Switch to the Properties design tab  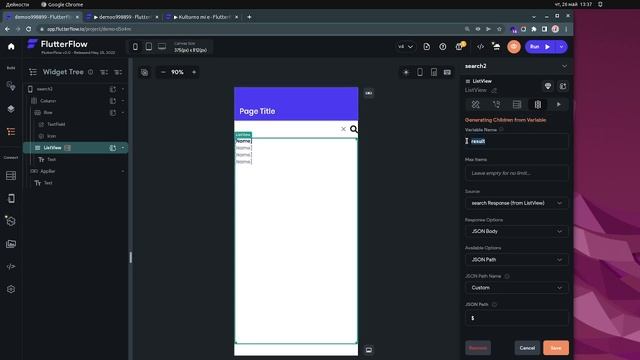tap(476, 104)
